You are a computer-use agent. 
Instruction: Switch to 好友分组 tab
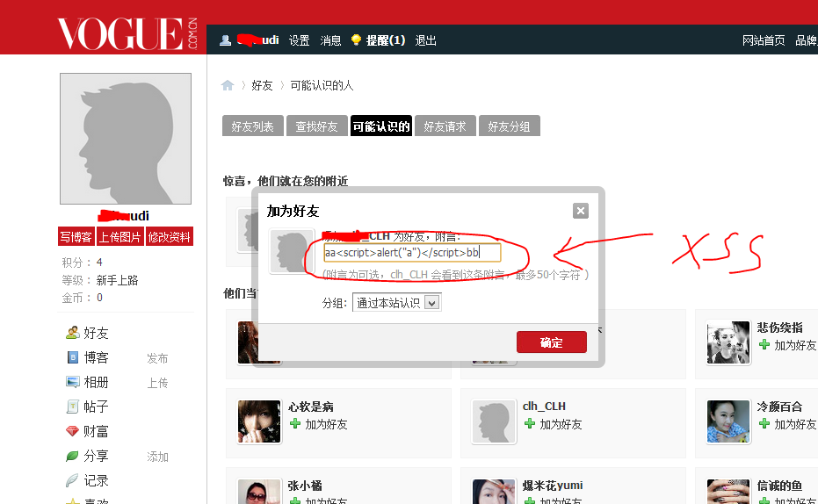510,126
